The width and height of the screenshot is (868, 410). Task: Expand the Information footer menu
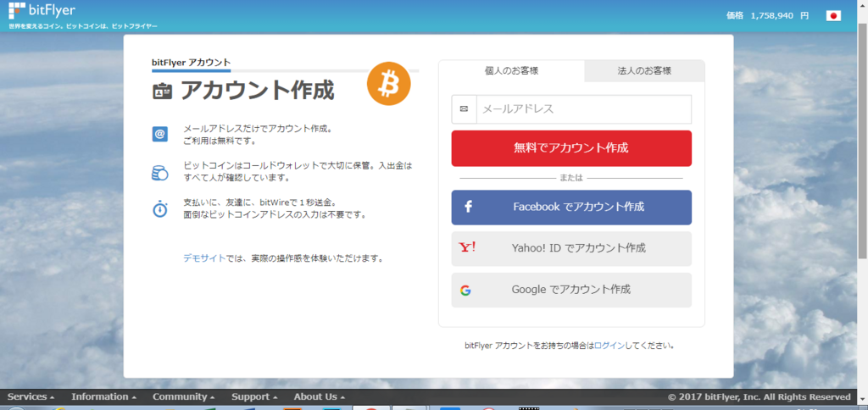(x=104, y=396)
